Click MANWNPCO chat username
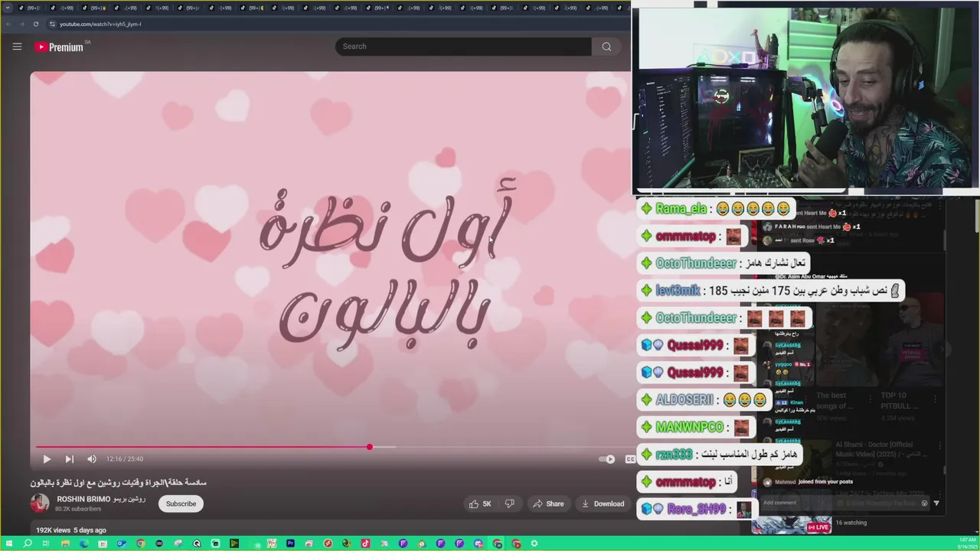The image size is (980, 551). pyautogui.click(x=689, y=427)
